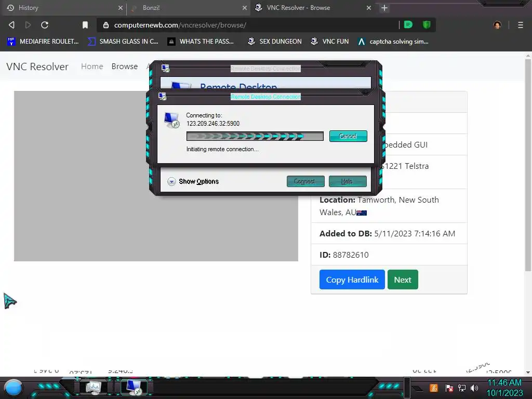Open captcha solving sim... bookmark

(x=393, y=42)
